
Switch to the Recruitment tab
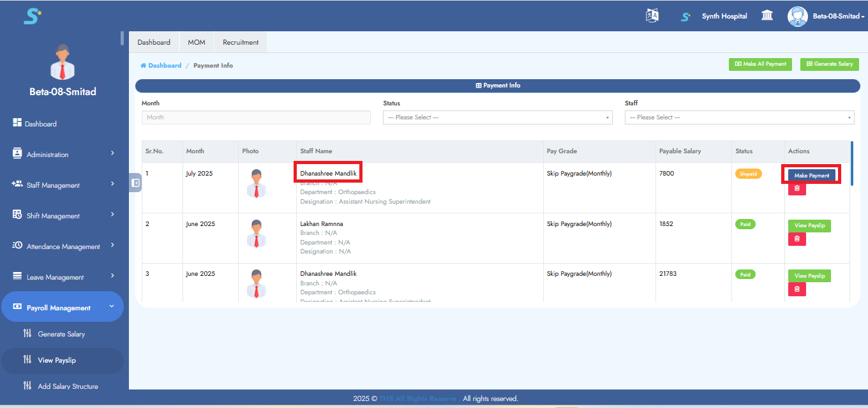point(241,42)
